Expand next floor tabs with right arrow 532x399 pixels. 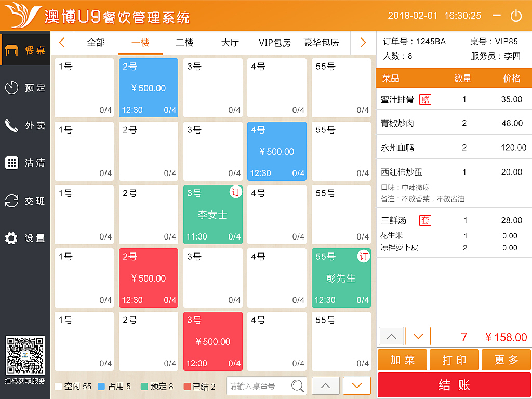click(x=363, y=42)
